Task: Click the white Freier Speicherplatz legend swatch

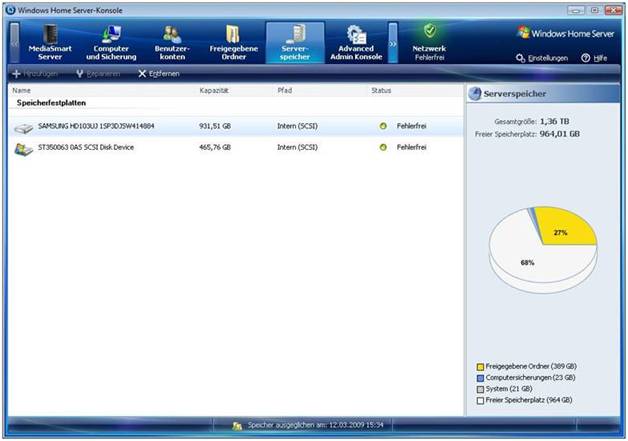Action: [480, 401]
